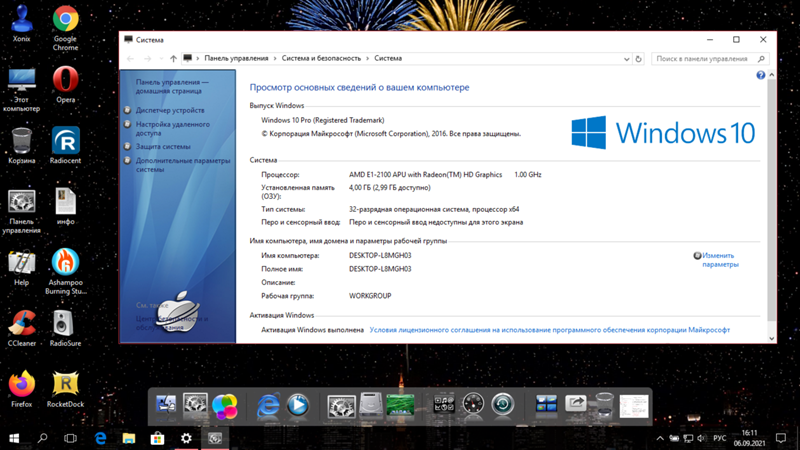Launch the blue play-button media player dock icon
Screen dimensions: 800x450
point(297,406)
